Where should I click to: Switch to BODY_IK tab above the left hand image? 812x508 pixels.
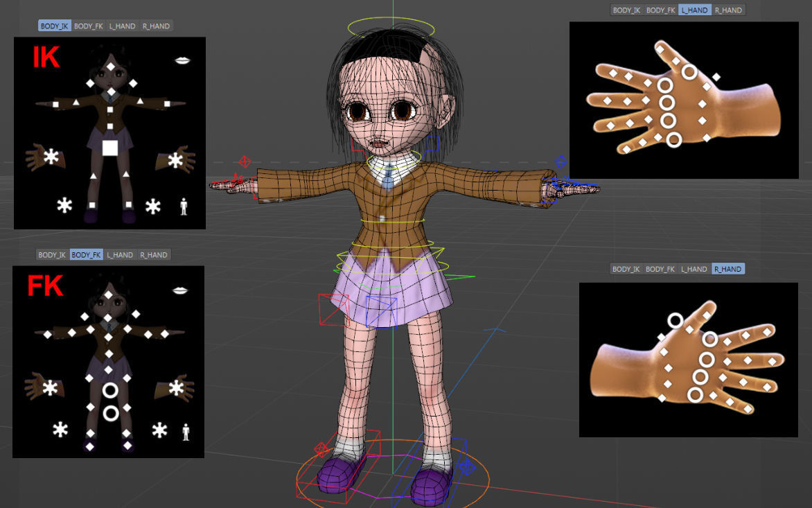point(627,10)
